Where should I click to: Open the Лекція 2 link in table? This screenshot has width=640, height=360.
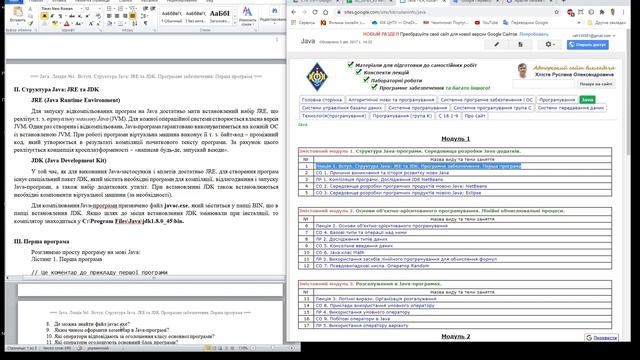click(x=381, y=226)
